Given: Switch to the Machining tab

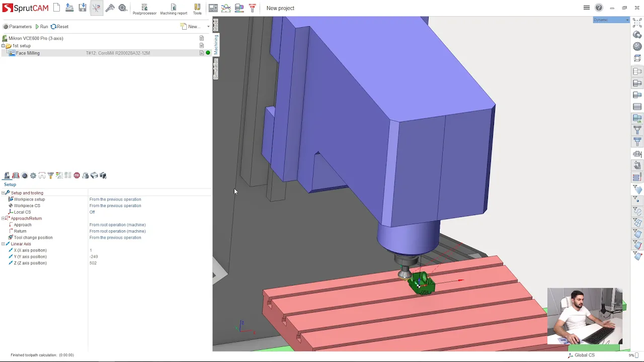Looking at the screenshot, I should coord(215,44).
